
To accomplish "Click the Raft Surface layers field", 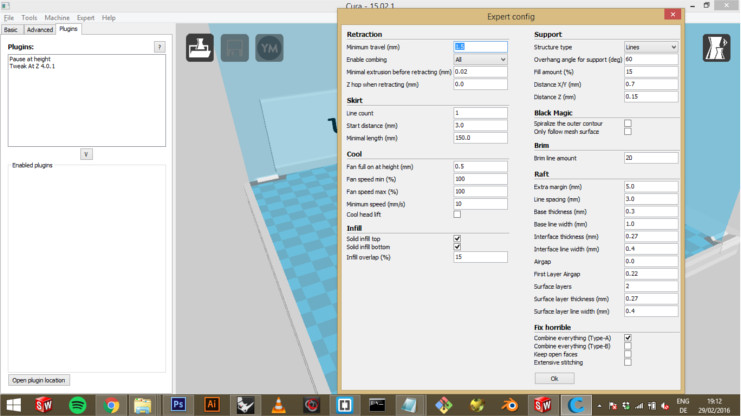I will click(x=651, y=286).
